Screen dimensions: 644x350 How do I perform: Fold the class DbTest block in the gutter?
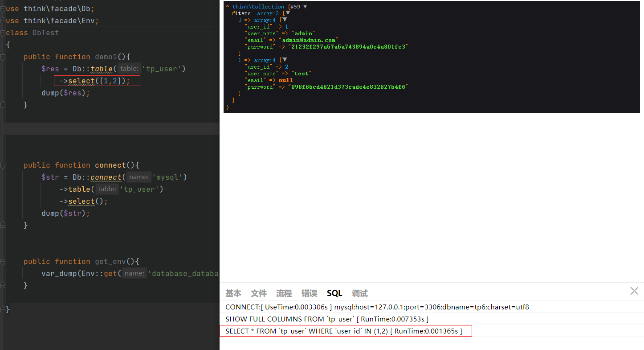click(3, 33)
